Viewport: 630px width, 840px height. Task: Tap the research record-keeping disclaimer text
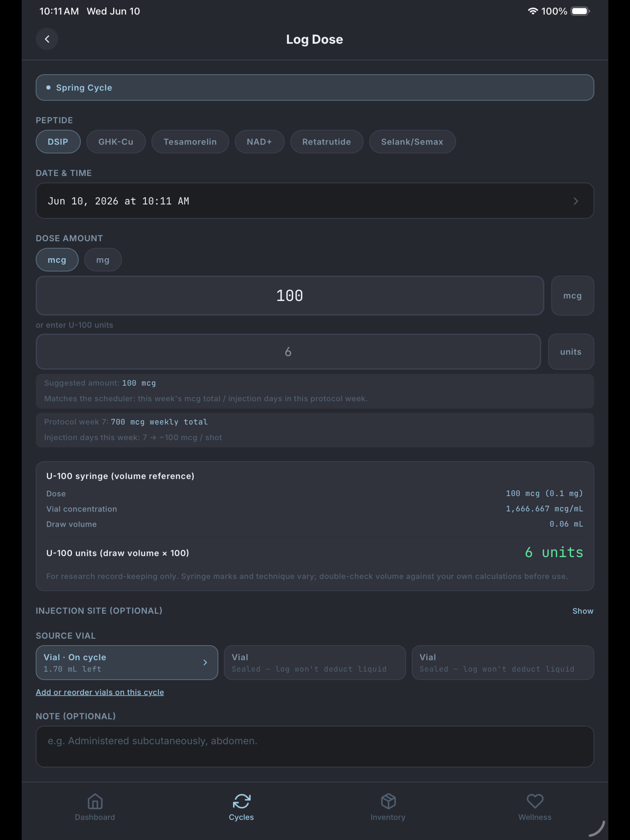307,577
